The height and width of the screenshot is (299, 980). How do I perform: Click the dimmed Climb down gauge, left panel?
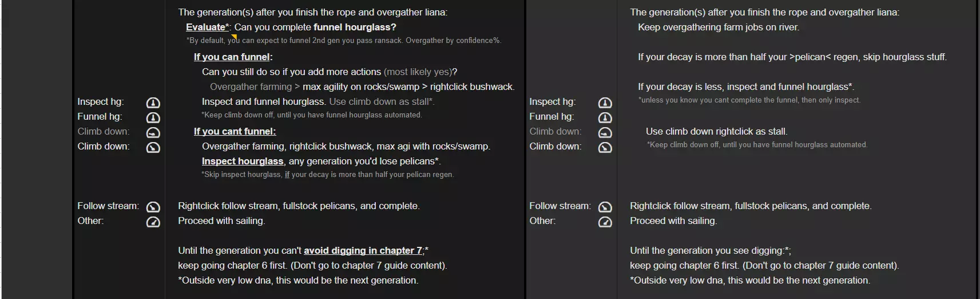click(153, 133)
